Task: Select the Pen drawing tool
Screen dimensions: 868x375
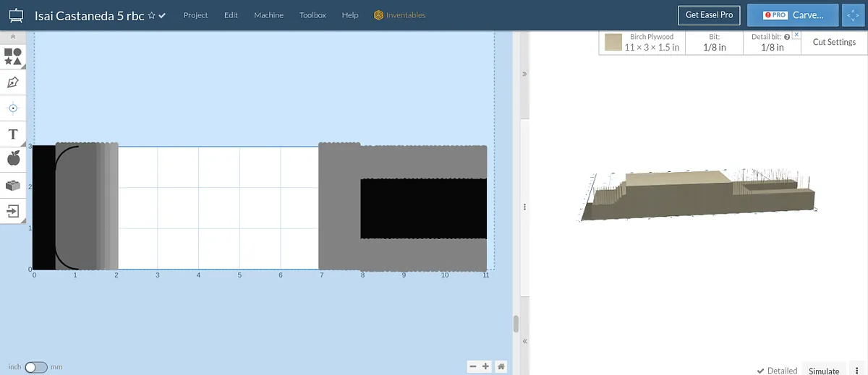Action: pyautogui.click(x=12, y=82)
